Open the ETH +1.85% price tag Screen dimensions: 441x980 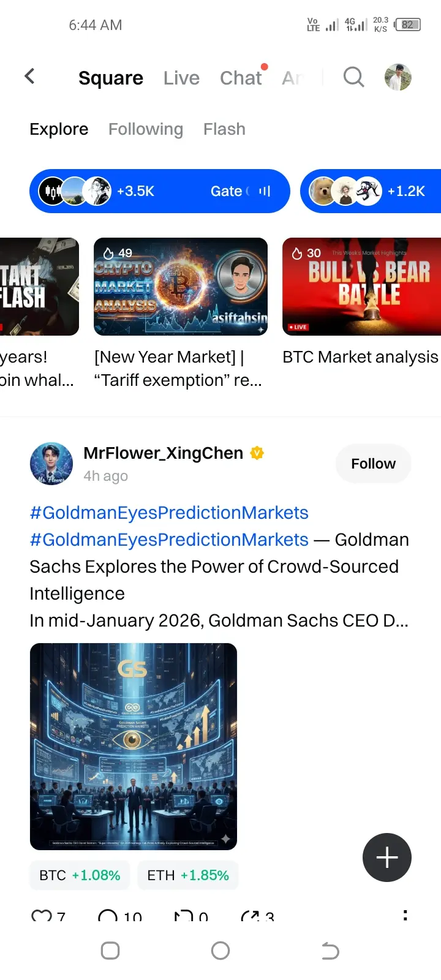point(188,875)
